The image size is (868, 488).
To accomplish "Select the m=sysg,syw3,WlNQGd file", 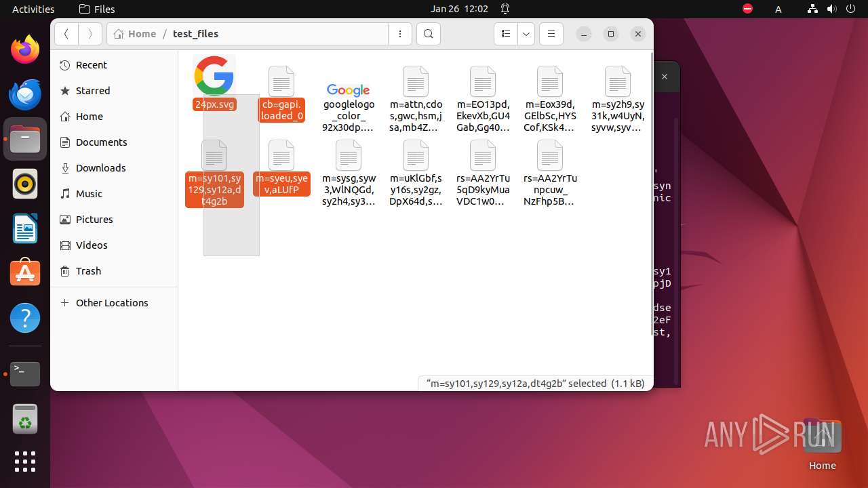I will pos(349,174).
